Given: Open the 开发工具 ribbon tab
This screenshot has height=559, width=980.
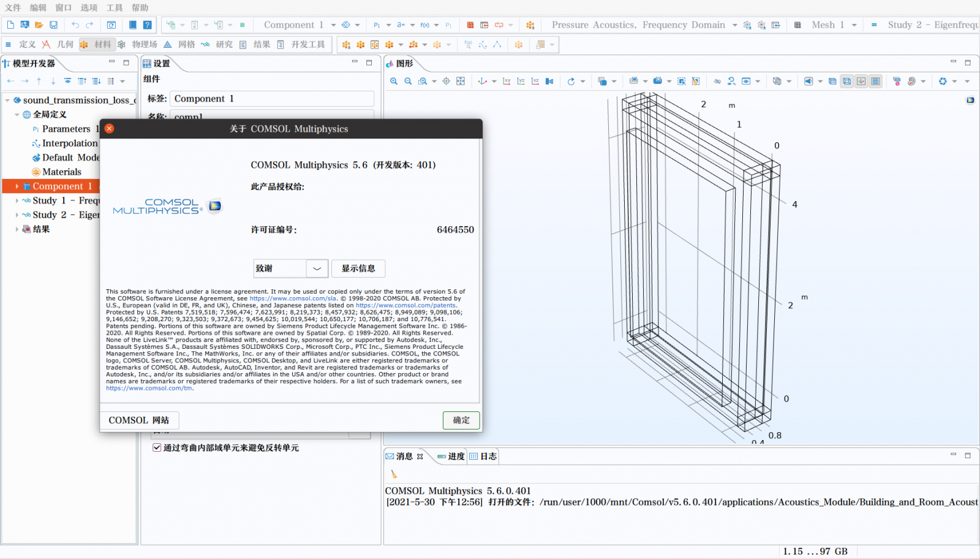Looking at the screenshot, I should pyautogui.click(x=301, y=45).
